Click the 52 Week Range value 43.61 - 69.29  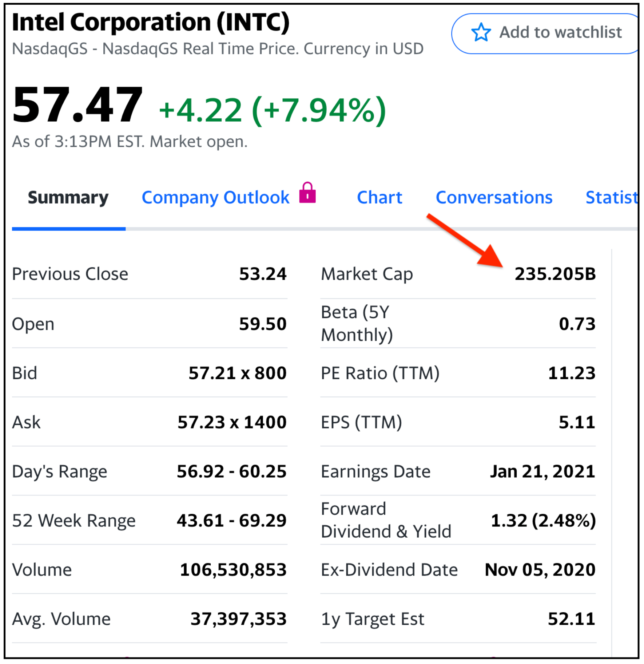coord(232,521)
